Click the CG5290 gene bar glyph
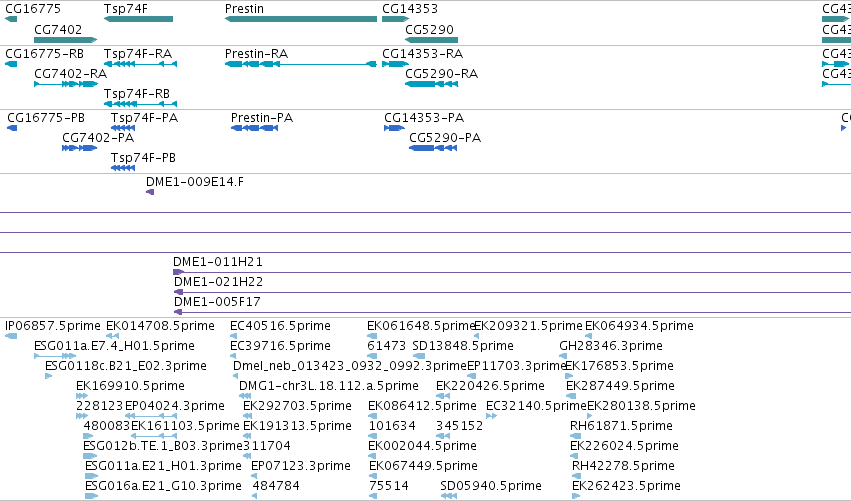 (x=431, y=40)
